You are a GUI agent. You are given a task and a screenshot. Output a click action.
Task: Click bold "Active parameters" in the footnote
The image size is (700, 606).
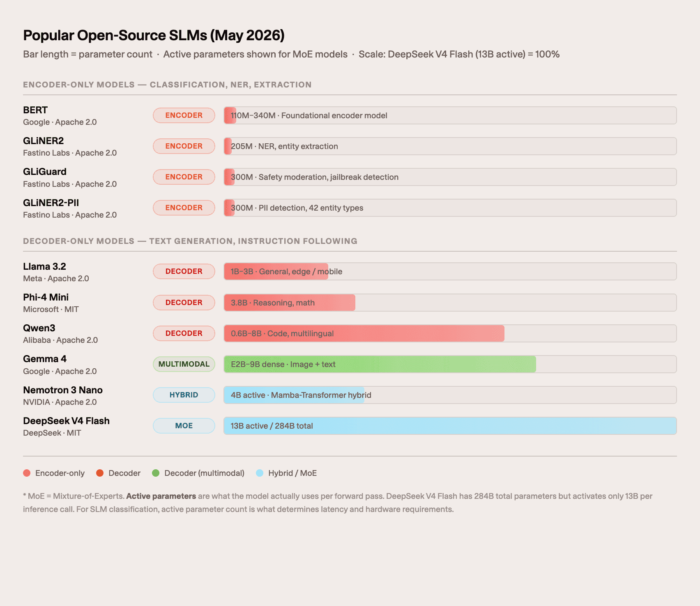coord(161,496)
